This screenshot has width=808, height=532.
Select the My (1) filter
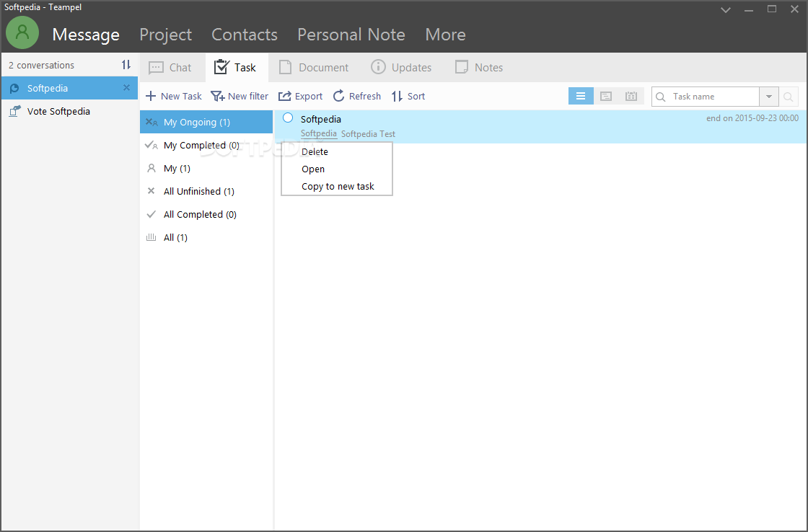click(206, 169)
